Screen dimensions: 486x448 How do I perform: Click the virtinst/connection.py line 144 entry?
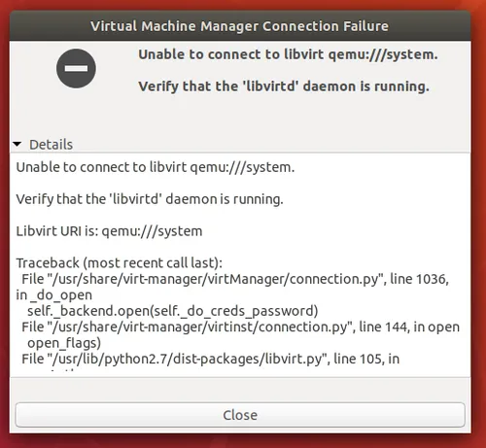[240, 327]
